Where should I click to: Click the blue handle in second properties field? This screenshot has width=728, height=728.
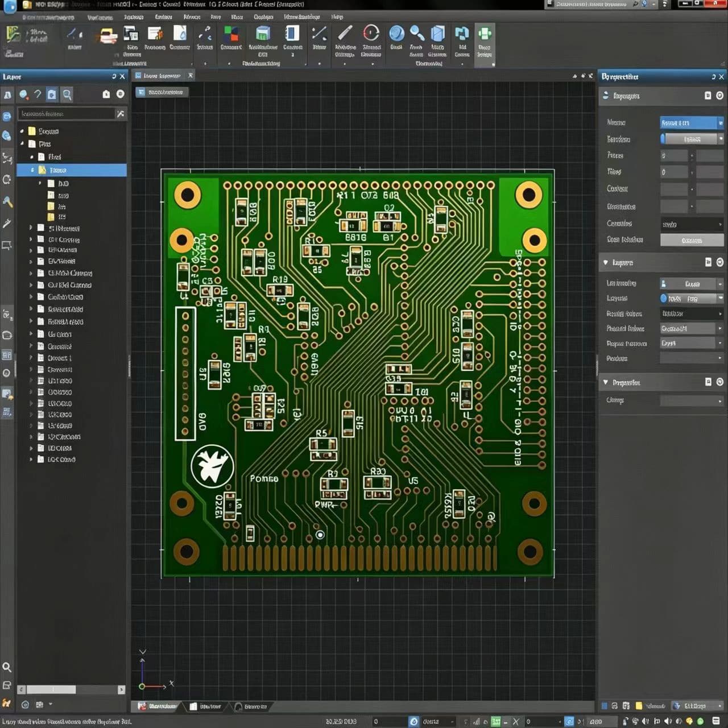[x=663, y=139]
